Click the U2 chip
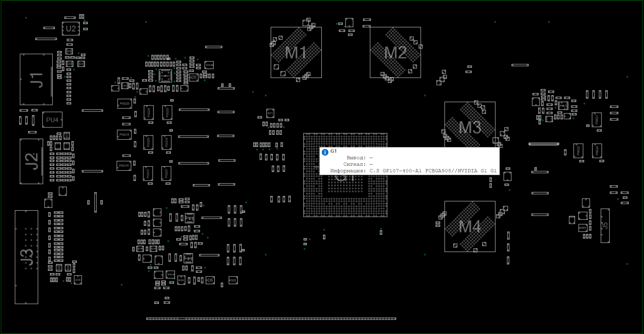 71,29
